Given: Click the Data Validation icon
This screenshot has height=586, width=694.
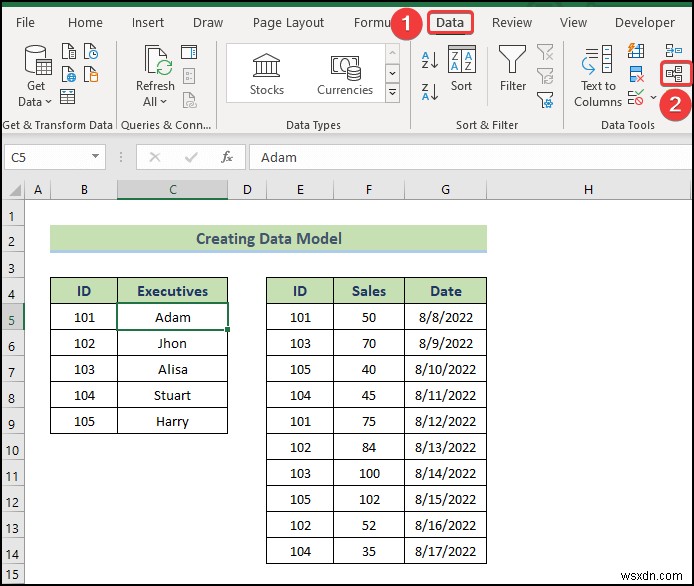Looking at the screenshot, I should [x=636, y=97].
